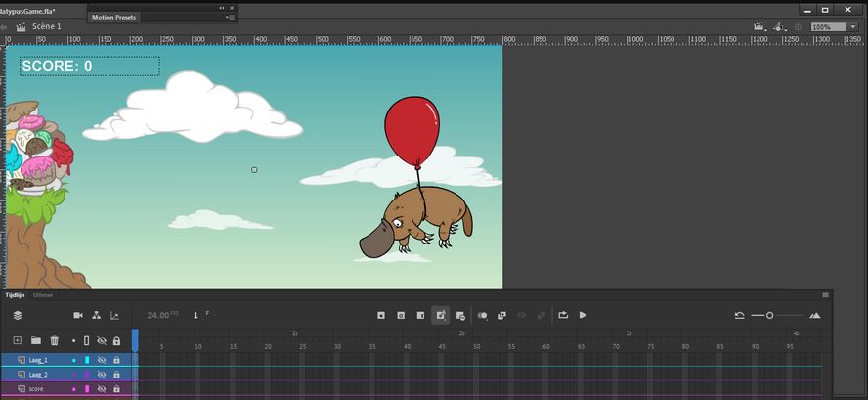Open the timeline panel options menu
Screen dimensions: 868x400
pos(825,294)
